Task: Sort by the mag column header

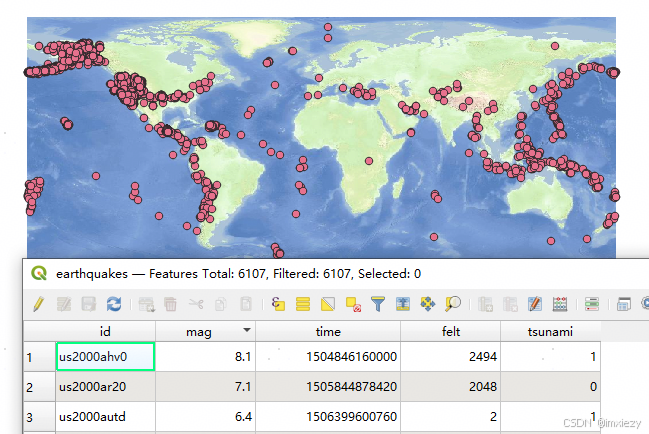Action: [205, 331]
